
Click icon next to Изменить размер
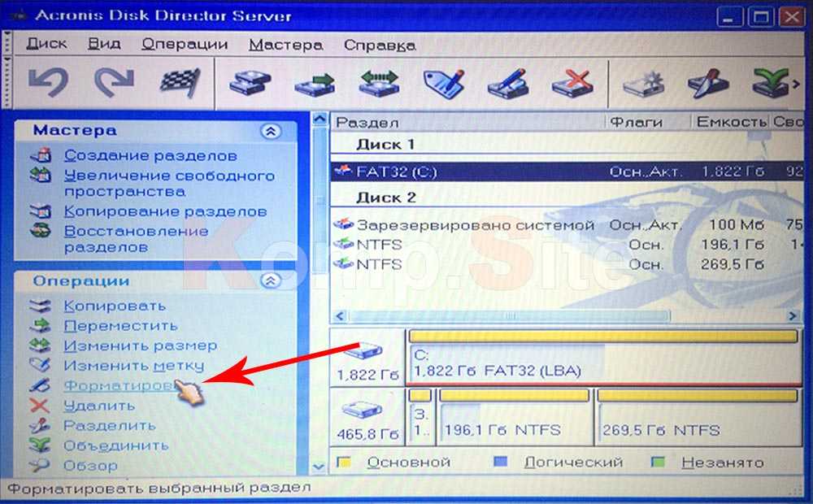[41, 345]
